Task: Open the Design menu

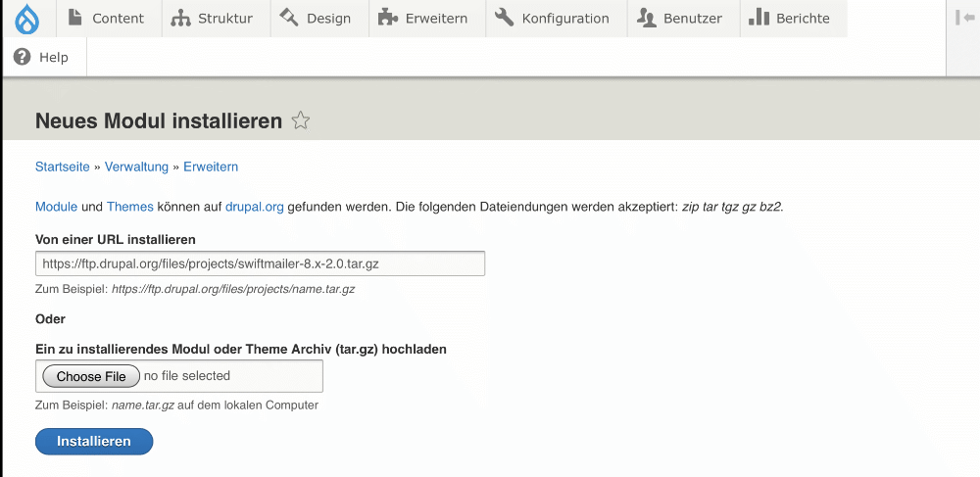Action: tap(319, 19)
